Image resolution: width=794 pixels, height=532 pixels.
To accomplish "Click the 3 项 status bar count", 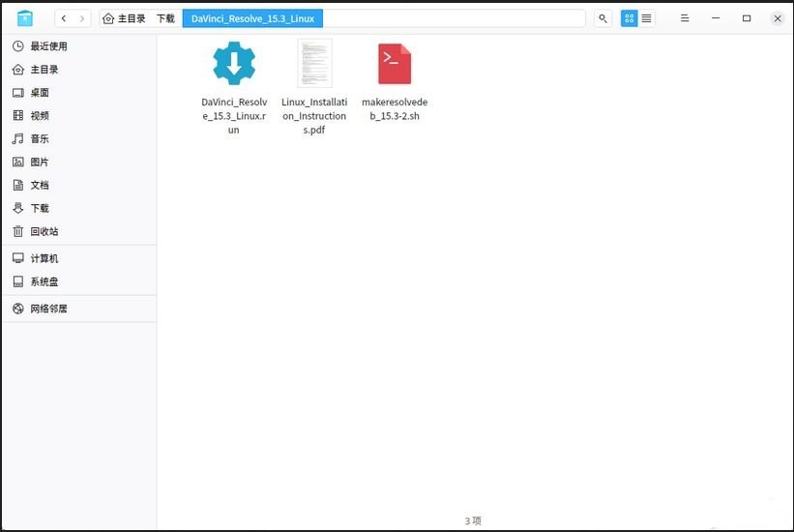I will pyautogui.click(x=473, y=520).
